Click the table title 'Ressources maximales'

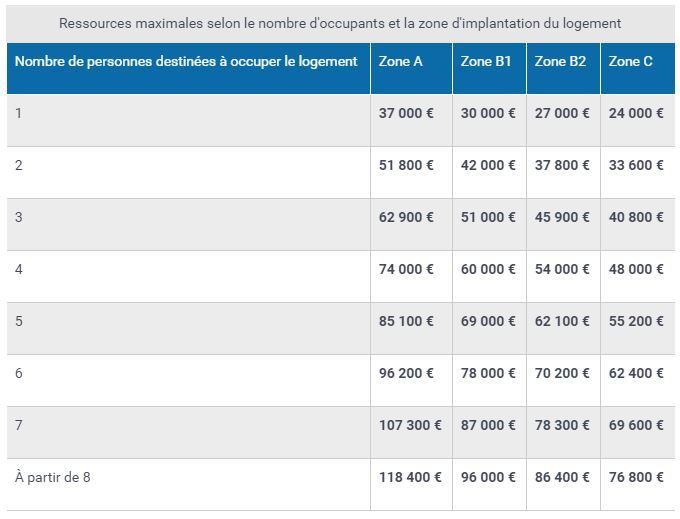tap(340, 23)
